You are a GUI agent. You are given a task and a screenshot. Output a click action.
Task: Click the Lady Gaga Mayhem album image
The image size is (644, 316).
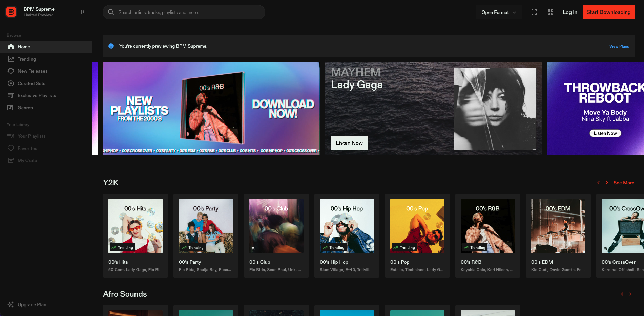coord(495,109)
